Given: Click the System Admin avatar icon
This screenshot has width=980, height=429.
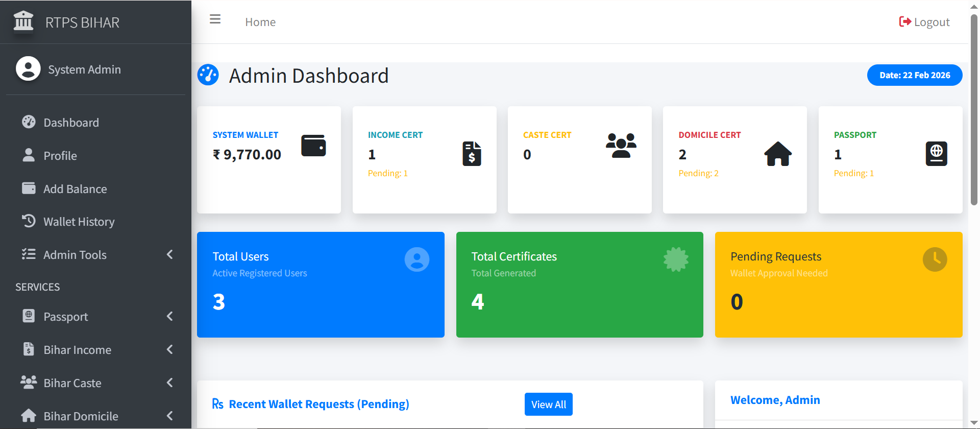Looking at the screenshot, I should tap(28, 69).
